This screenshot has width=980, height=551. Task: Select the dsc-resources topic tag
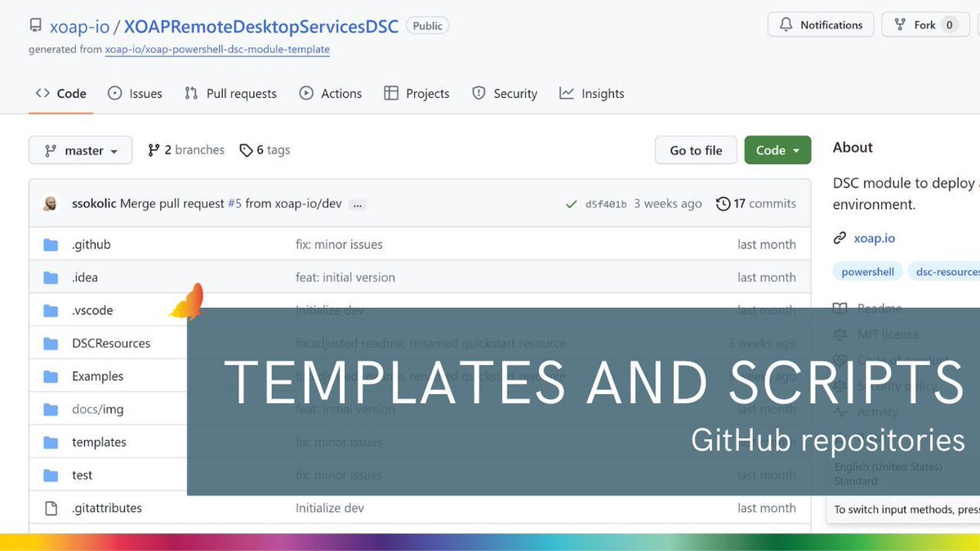click(947, 272)
